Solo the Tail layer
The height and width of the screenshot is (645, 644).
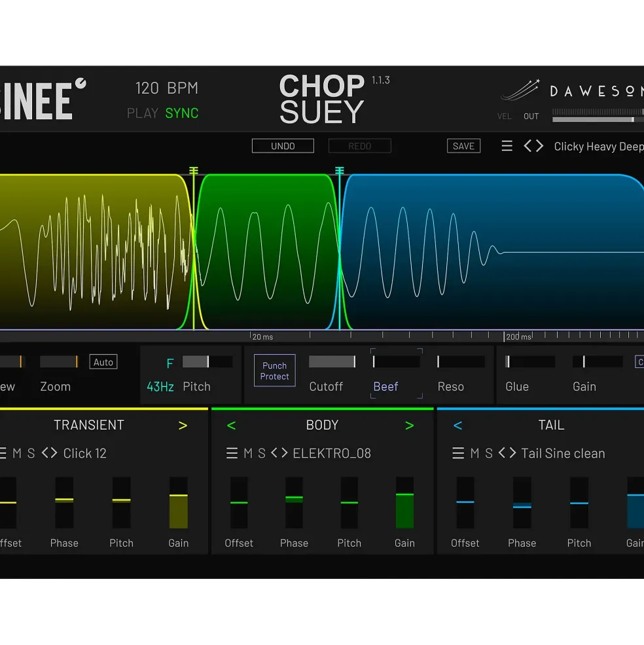pos(488,453)
